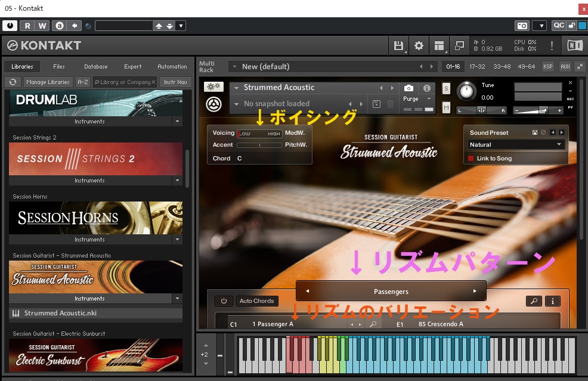Open instrument options with the snowflake icon
588x381 pixels.
tap(213, 86)
